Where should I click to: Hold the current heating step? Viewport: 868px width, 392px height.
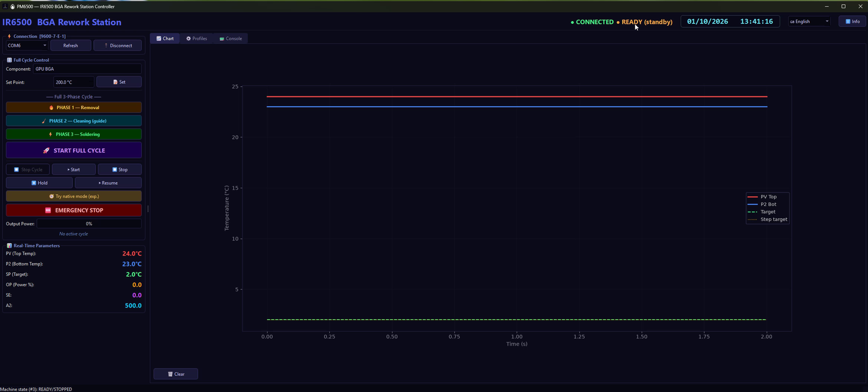point(39,183)
